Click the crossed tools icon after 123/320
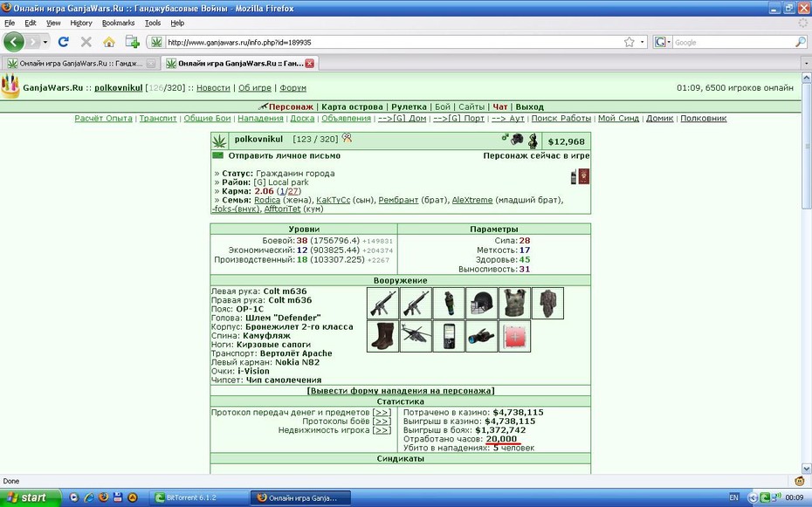 347,138
